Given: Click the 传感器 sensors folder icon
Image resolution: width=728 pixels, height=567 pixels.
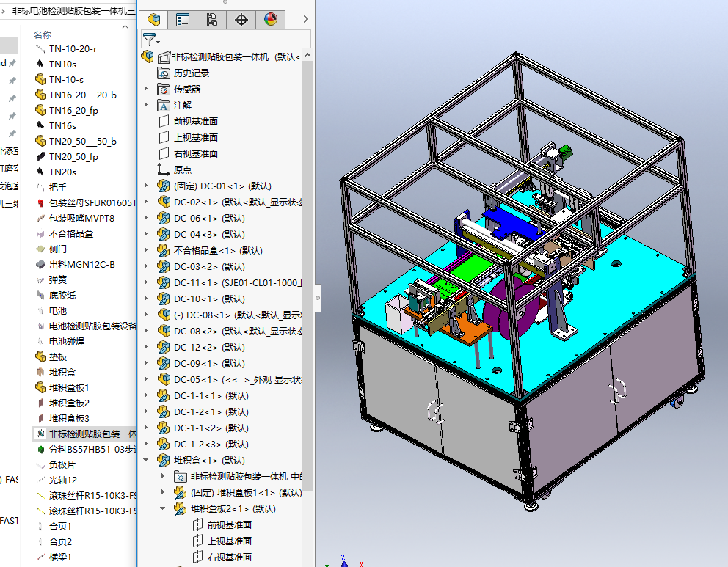Looking at the screenshot, I should tap(164, 89).
